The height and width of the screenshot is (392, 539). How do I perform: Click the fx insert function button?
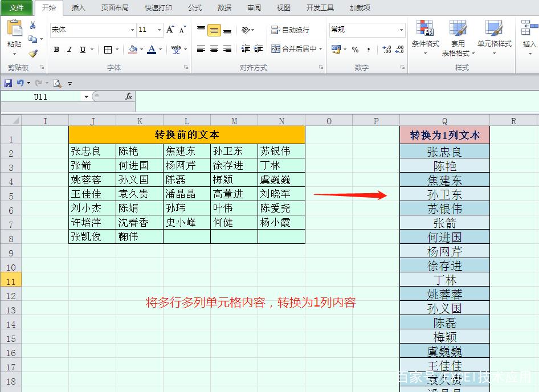(x=129, y=97)
